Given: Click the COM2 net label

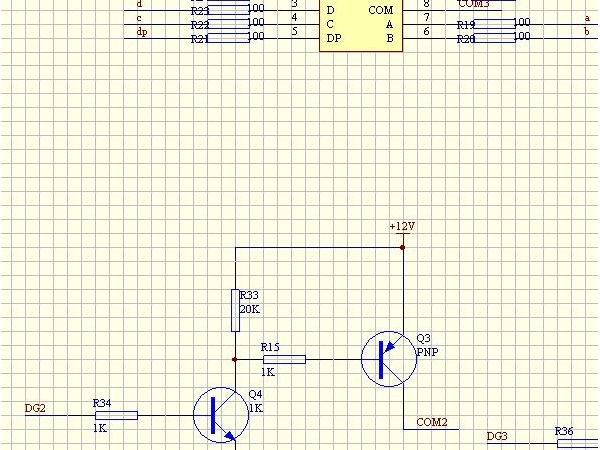Looking at the screenshot, I should [x=431, y=422].
